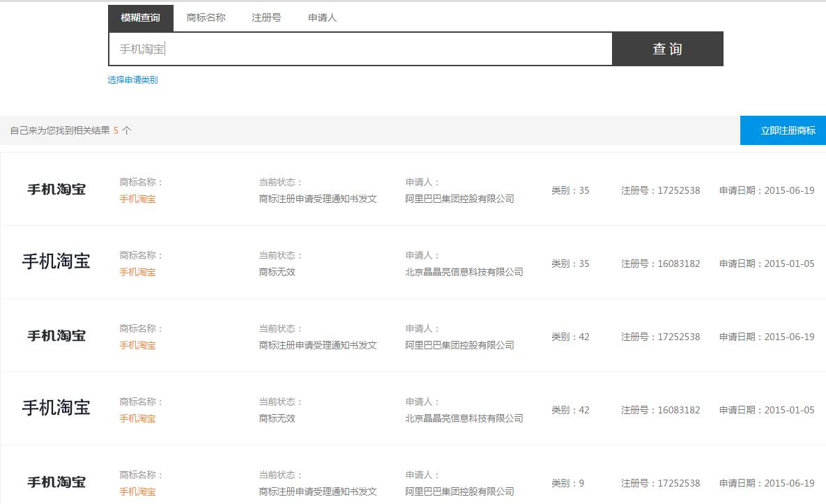The image size is (826, 504).
Task: Select 注册号：17252538 in class 35 row
Action: pos(661,190)
